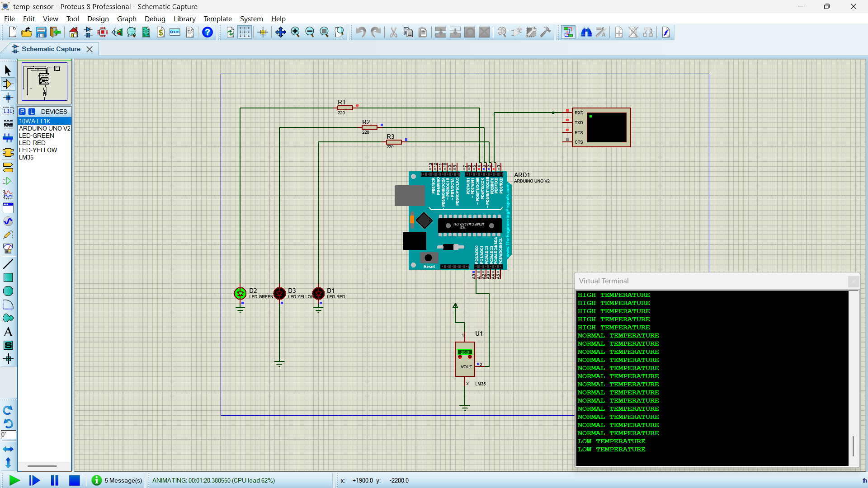Select LM35 in the devices list

coord(26,157)
